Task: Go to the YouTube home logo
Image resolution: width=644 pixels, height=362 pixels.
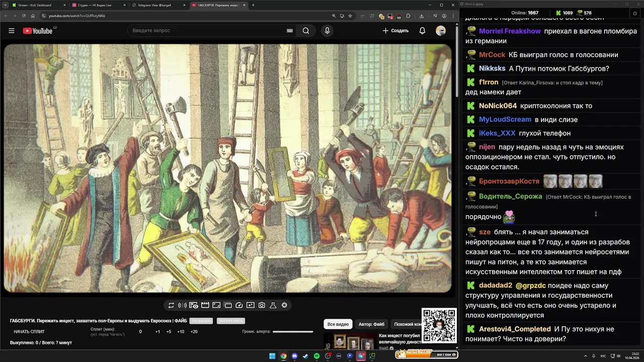Action: (x=38, y=31)
